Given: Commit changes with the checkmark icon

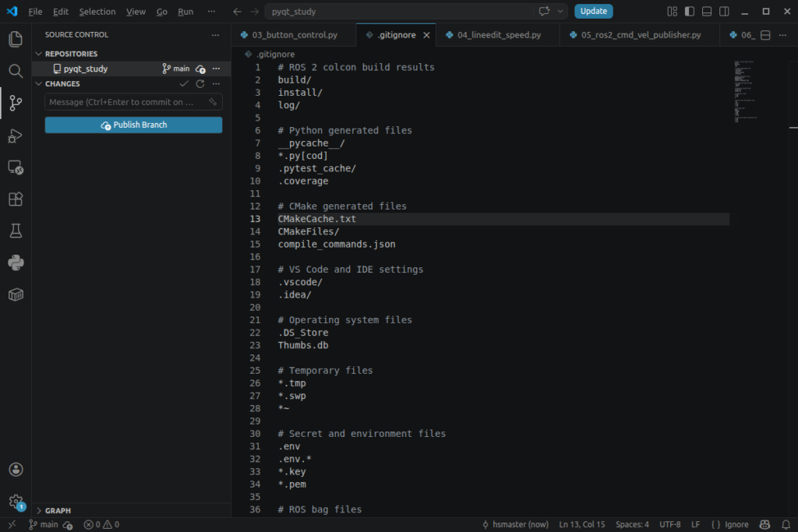Looking at the screenshot, I should coord(184,83).
